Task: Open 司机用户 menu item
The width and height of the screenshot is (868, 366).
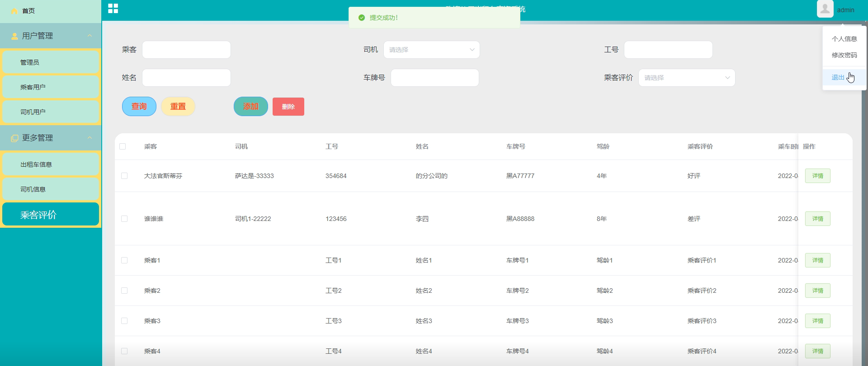Action: [x=51, y=112]
